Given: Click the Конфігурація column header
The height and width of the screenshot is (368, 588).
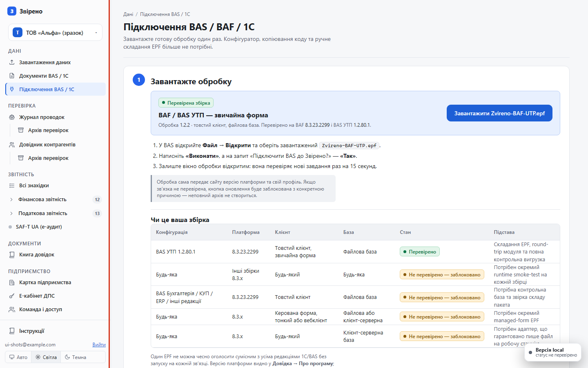Looking at the screenshot, I should (x=172, y=232).
